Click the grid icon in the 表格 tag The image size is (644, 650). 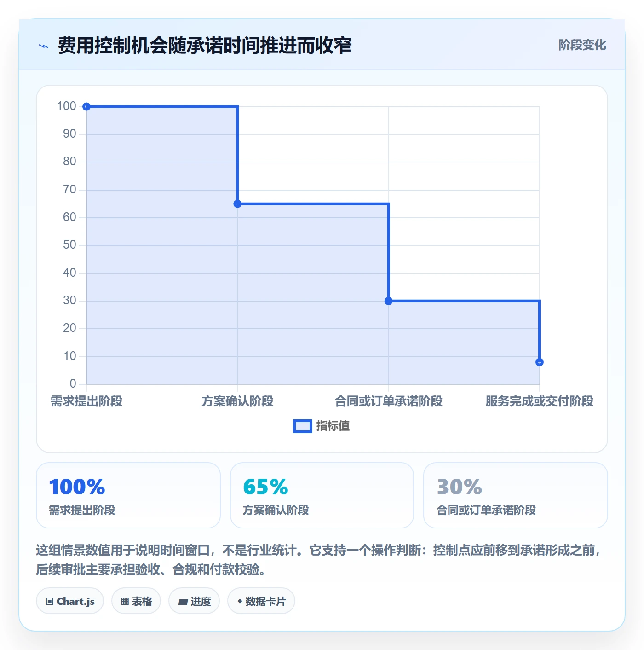pyautogui.click(x=125, y=601)
